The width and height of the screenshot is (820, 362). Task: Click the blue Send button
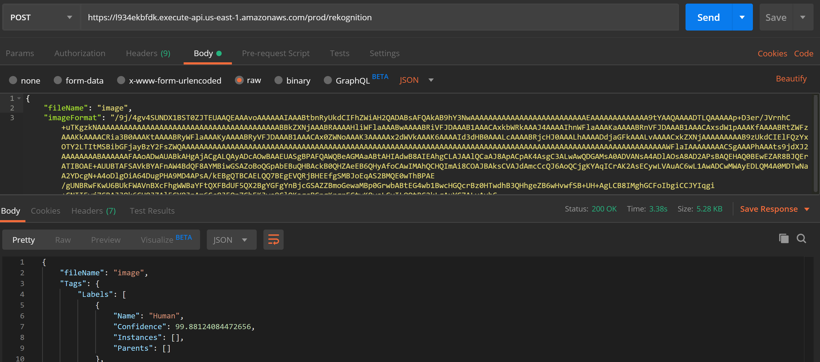pos(709,17)
